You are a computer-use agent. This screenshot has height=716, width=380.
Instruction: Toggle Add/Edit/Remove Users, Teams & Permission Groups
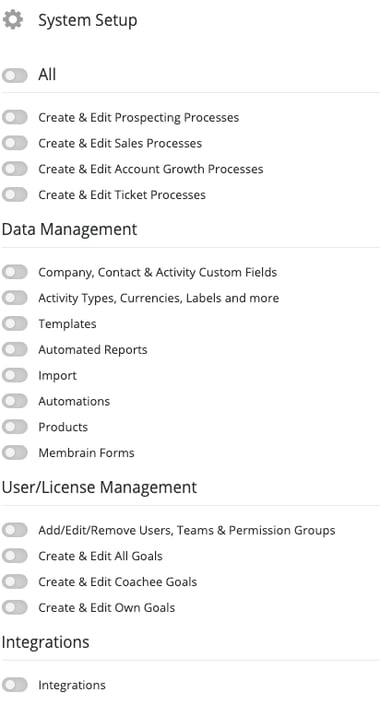15,530
